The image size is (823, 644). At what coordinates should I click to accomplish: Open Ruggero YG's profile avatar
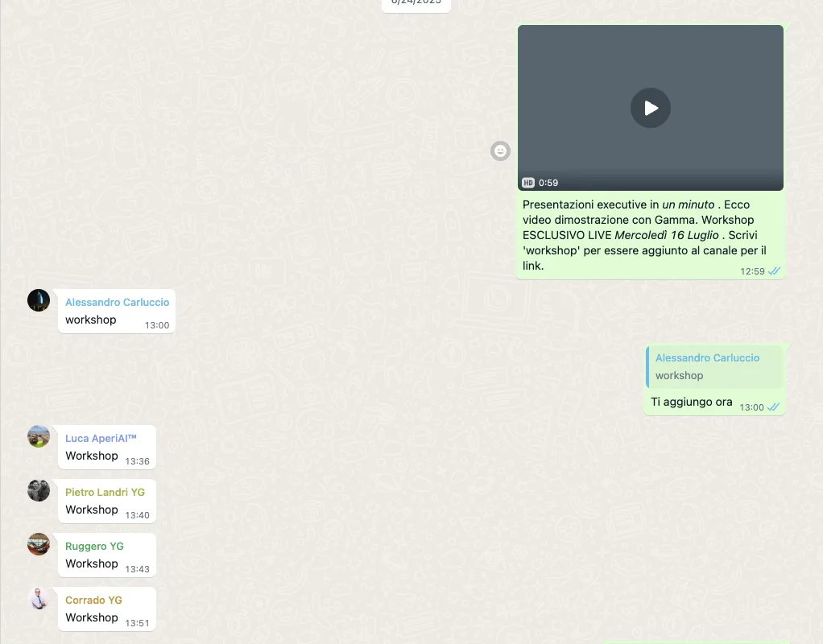pyautogui.click(x=39, y=544)
